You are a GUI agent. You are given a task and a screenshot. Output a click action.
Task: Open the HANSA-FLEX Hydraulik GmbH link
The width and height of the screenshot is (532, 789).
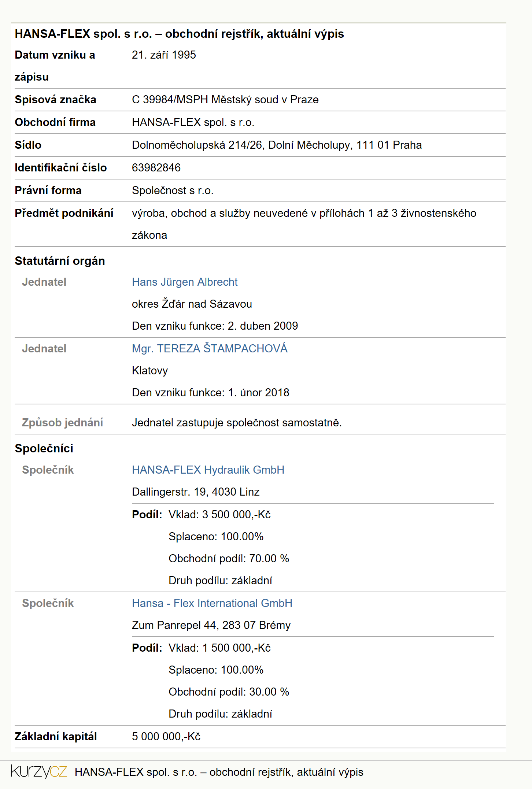(208, 470)
